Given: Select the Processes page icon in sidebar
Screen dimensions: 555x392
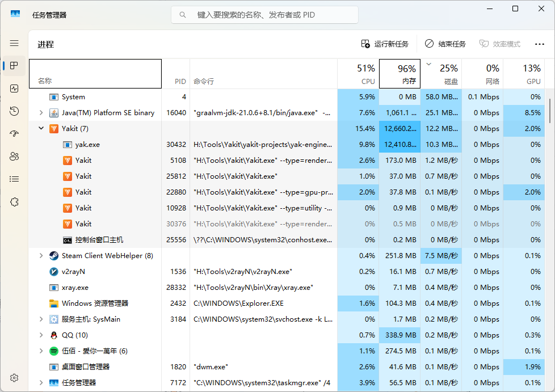Looking at the screenshot, I should 14,66.
